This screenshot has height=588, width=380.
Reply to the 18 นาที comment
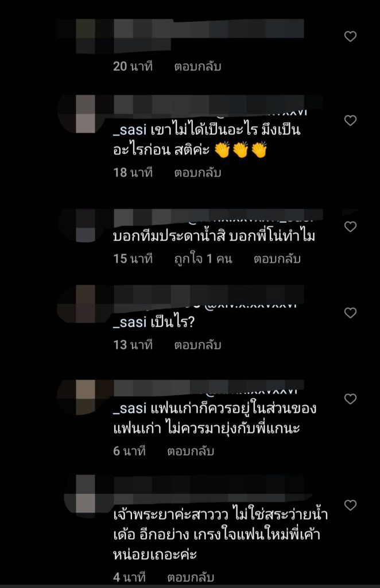(x=197, y=172)
